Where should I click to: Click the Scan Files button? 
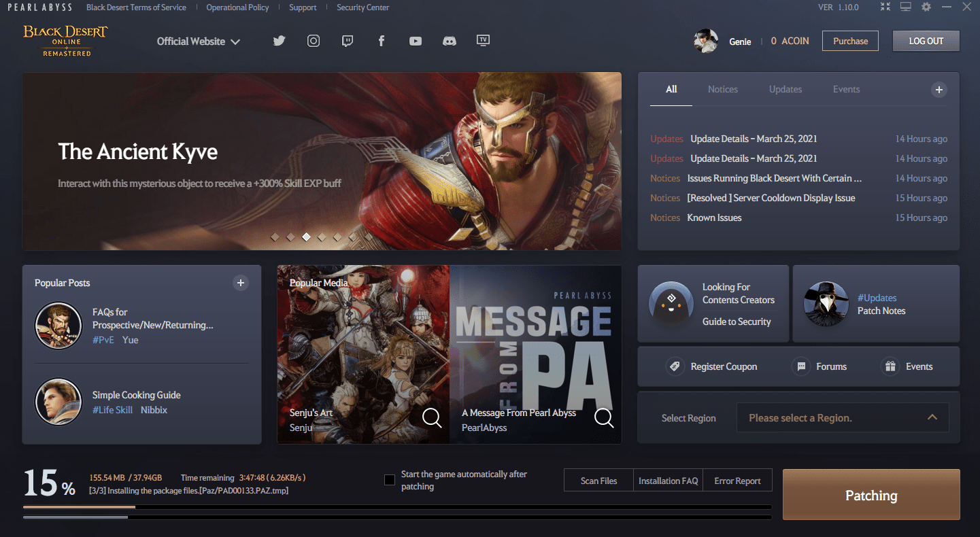[x=598, y=480]
